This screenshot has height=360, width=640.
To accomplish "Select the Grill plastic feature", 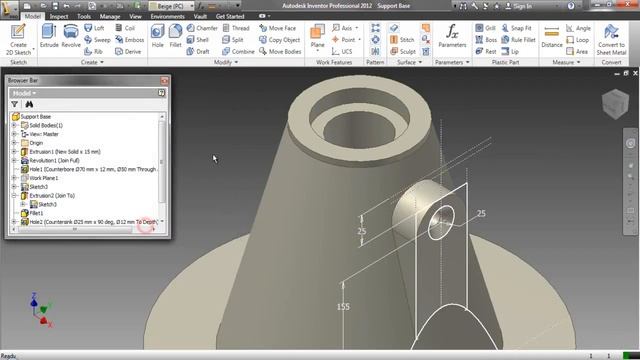I will (485, 28).
